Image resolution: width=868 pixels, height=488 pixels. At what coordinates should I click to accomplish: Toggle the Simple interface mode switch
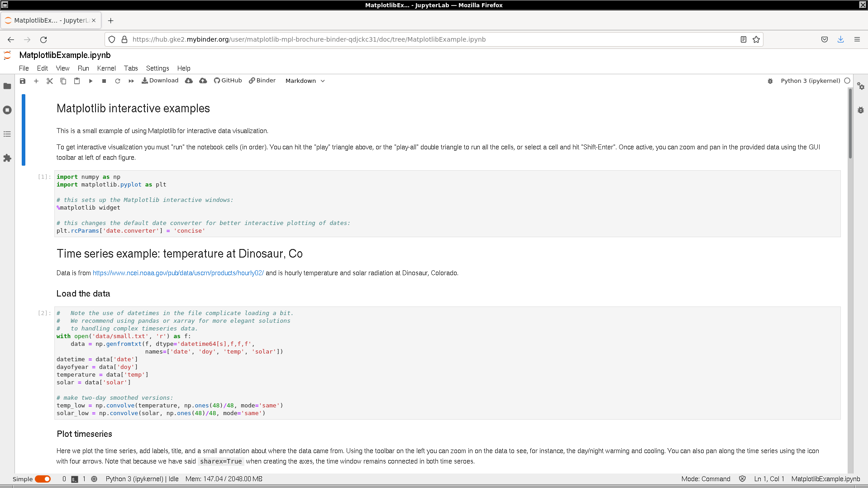point(43,479)
